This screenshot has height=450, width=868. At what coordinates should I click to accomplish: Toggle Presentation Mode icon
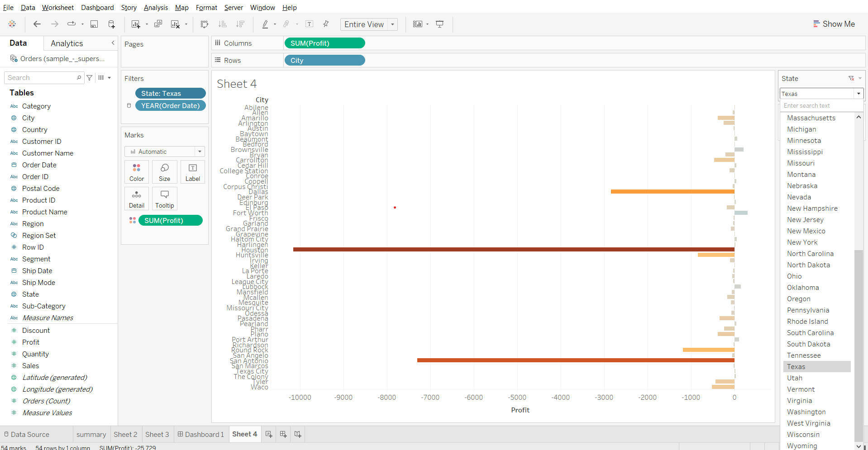tap(439, 24)
